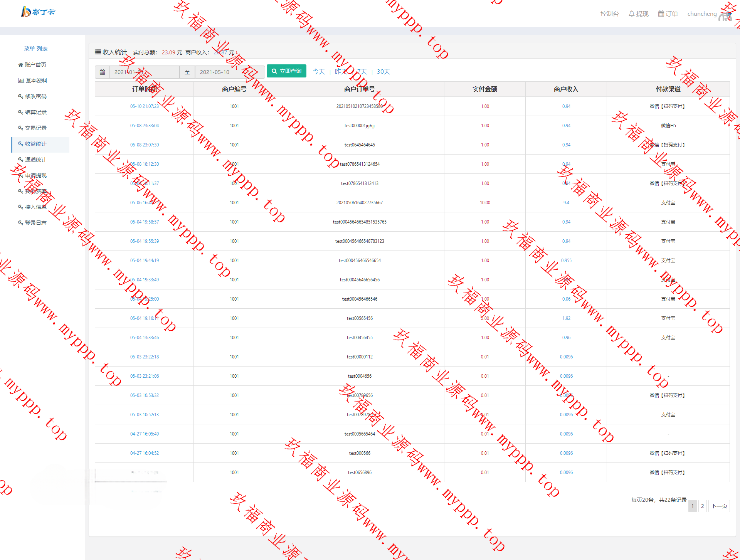This screenshot has height=560, width=740.
Task: Open the 登录日志 sidebar entry
Action: (35, 223)
